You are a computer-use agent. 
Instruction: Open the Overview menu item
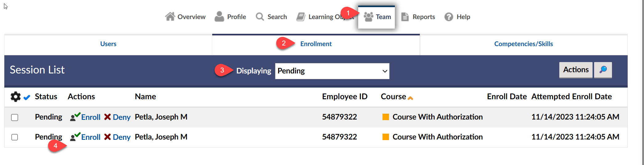tap(185, 17)
